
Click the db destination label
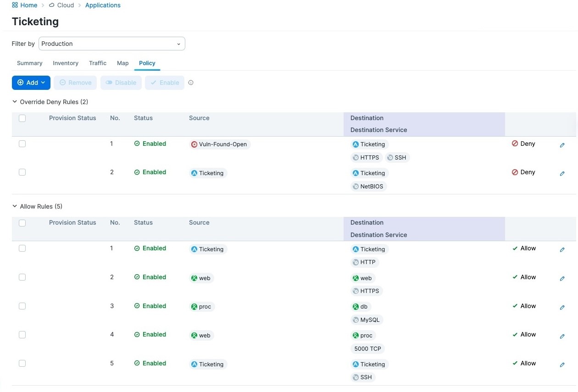click(361, 307)
